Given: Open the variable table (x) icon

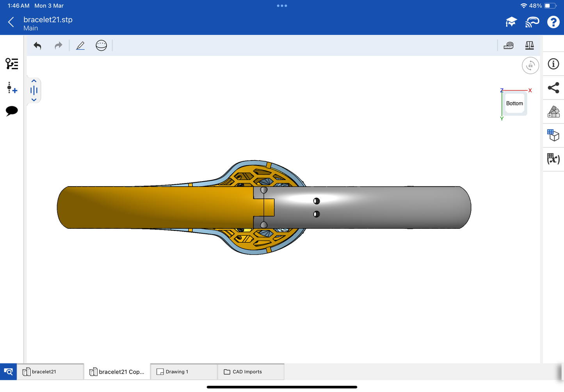Looking at the screenshot, I should tap(553, 159).
